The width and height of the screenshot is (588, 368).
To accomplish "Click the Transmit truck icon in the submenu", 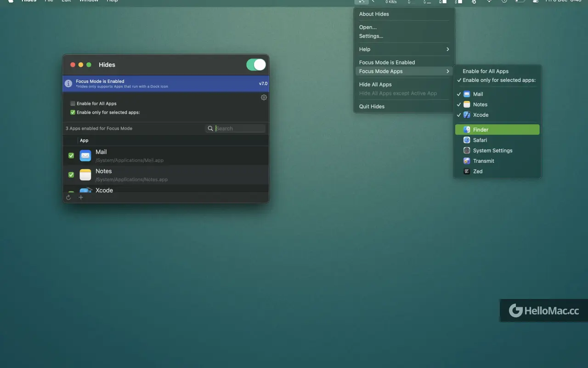I will pyautogui.click(x=467, y=161).
